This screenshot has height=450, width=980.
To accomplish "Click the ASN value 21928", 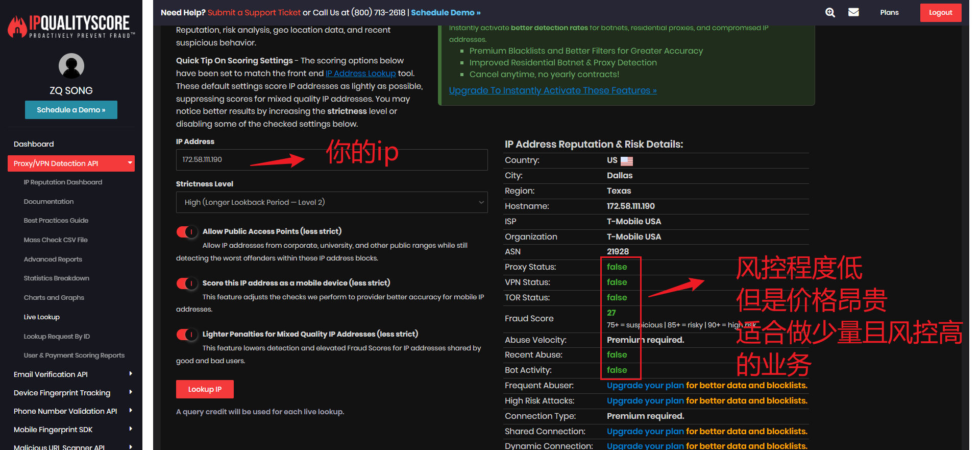I will [618, 252].
